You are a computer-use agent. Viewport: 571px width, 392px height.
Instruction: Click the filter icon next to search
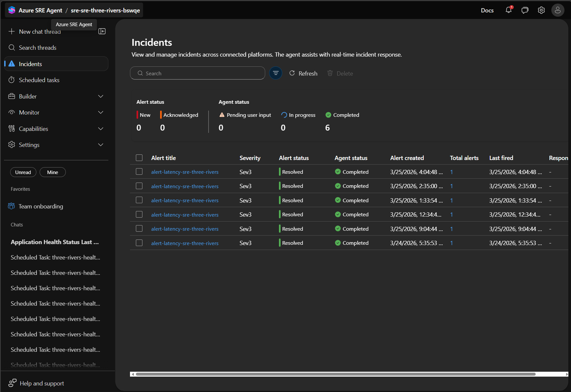pos(275,73)
